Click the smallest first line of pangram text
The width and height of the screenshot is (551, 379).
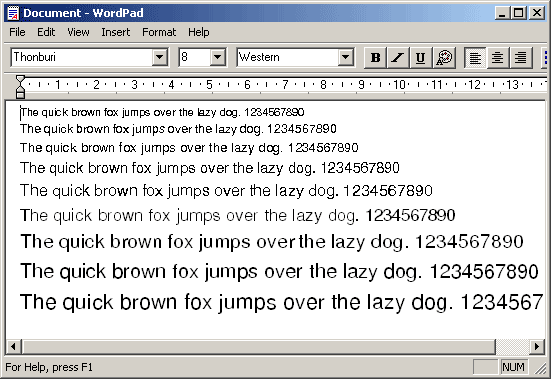coord(162,112)
